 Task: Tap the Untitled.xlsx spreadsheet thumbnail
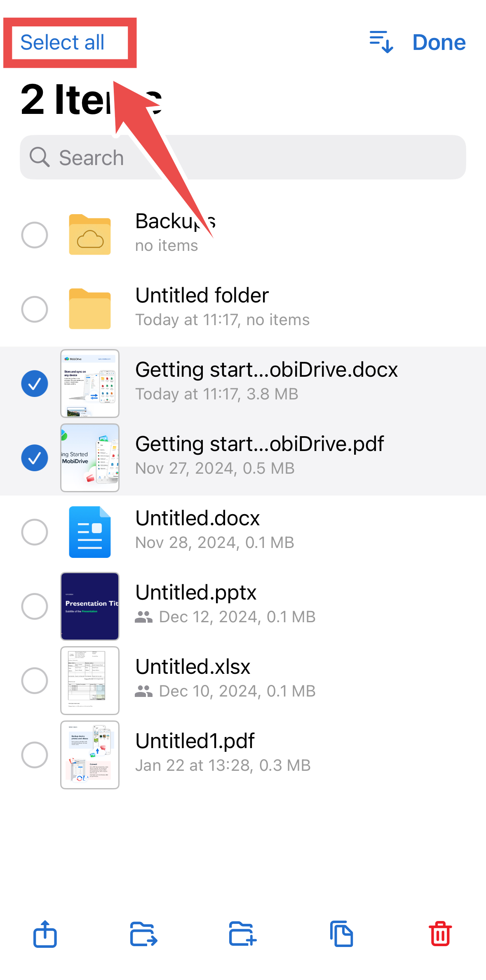(x=90, y=680)
